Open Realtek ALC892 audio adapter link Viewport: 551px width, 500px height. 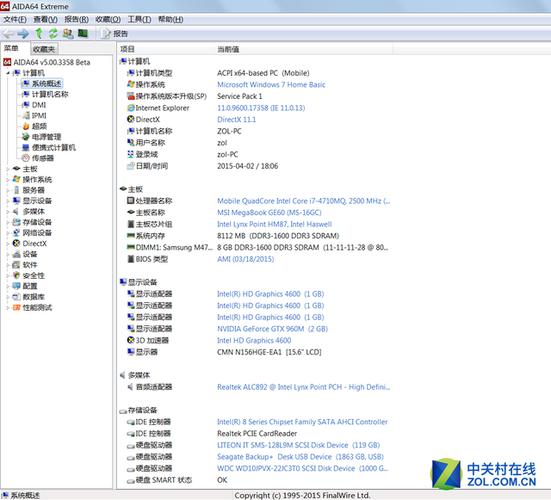[x=304, y=387]
